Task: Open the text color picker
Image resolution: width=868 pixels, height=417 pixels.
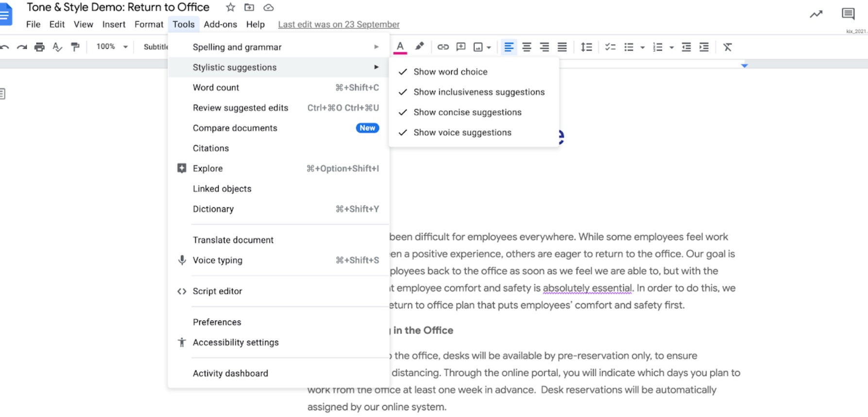Action: [x=400, y=47]
